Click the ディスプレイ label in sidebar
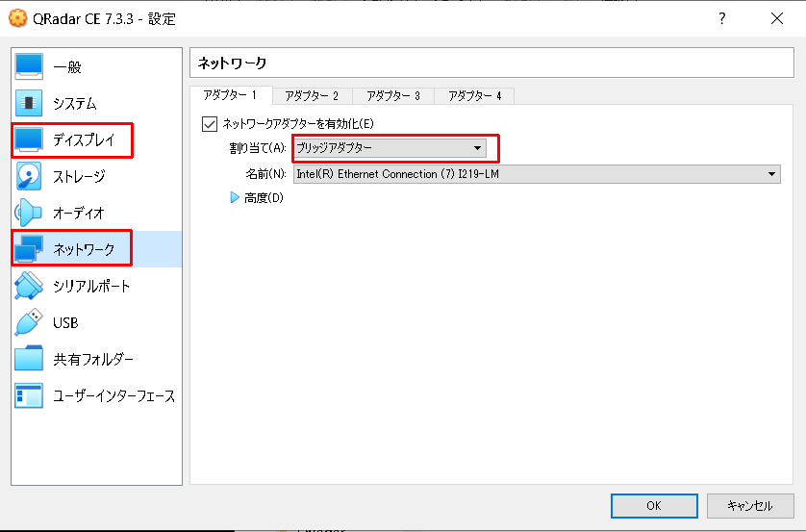Image resolution: width=806 pixels, height=532 pixels. click(x=85, y=139)
